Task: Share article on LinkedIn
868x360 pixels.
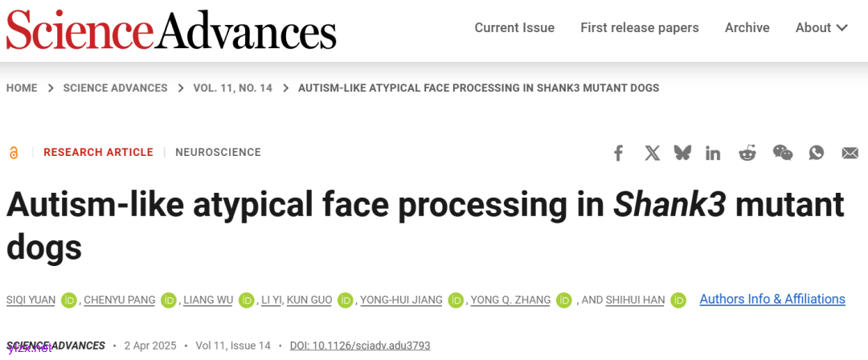Action: (713, 153)
